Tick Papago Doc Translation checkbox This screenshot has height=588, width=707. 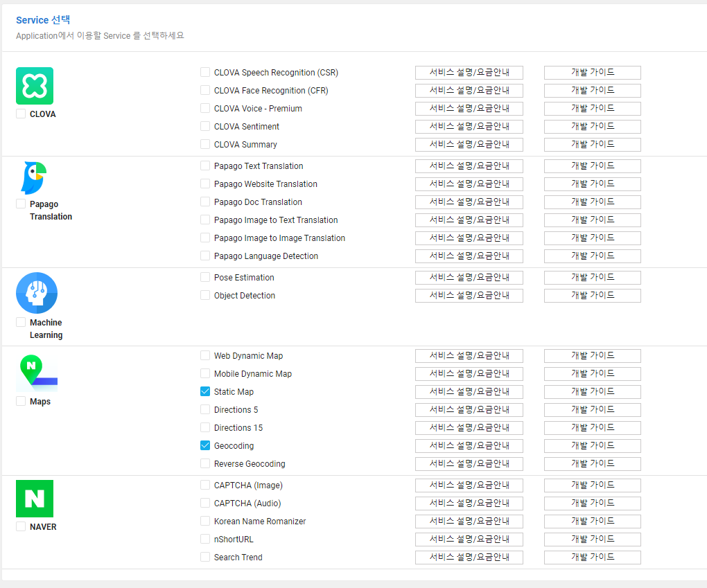point(205,202)
